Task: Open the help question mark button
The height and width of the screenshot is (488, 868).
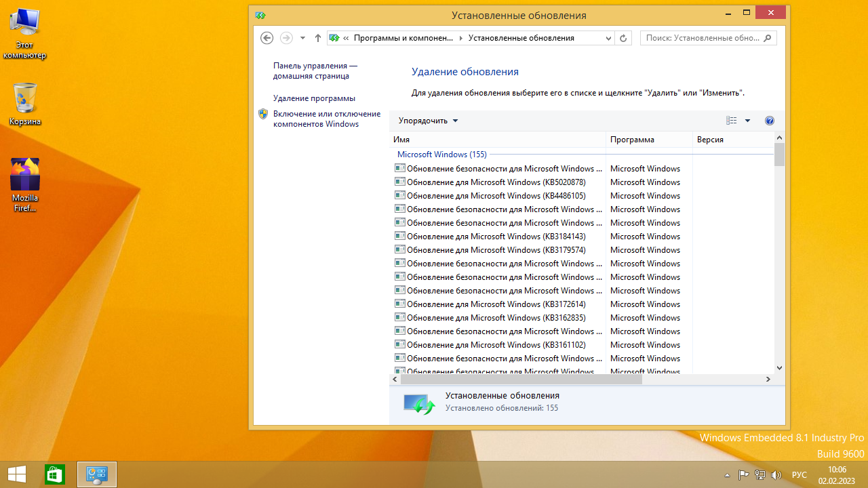Action: pyautogui.click(x=770, y=121)
